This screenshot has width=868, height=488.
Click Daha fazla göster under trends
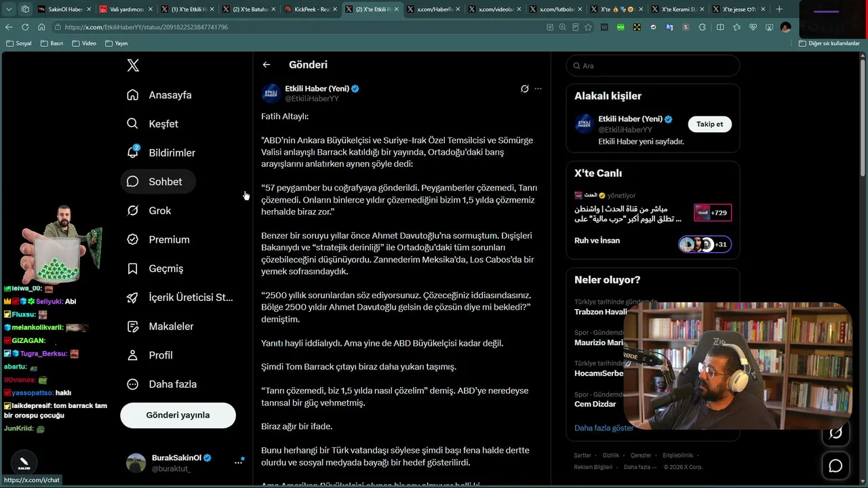pos(604,428)
